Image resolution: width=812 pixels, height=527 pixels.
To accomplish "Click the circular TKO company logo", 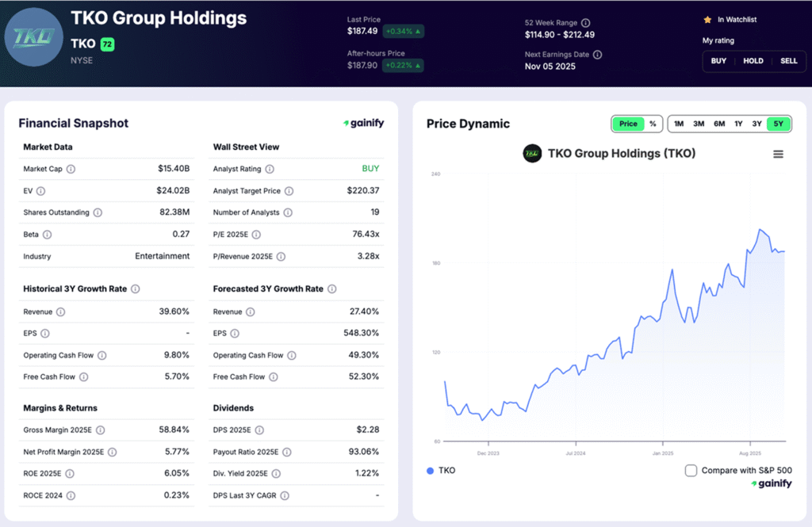I will coord(33,36).
